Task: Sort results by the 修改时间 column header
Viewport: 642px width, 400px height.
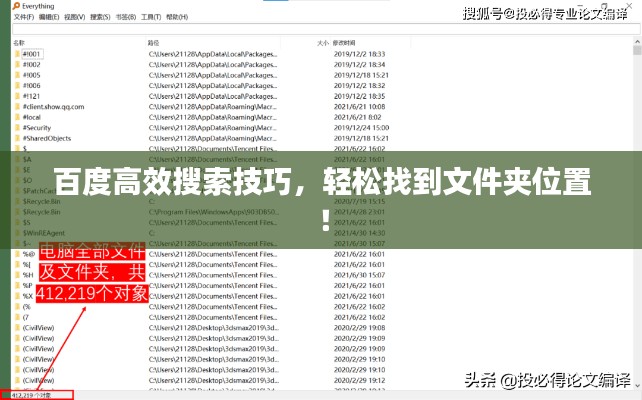Action: point(344,43)
